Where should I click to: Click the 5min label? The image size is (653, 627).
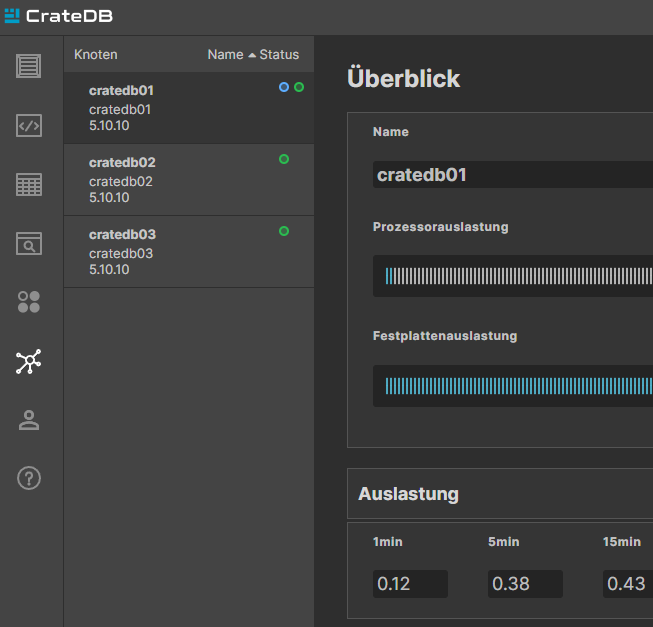[x=503, y=542]
